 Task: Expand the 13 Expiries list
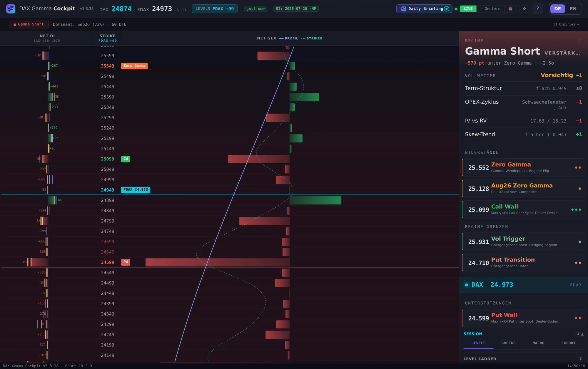click(566, 24)
